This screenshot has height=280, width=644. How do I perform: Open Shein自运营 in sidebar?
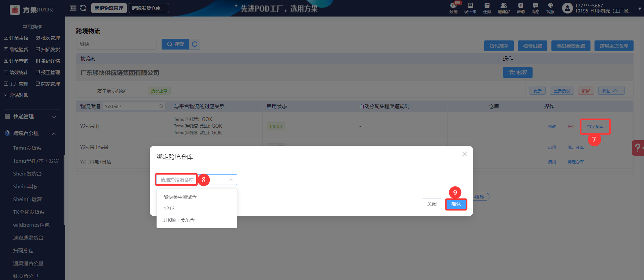pyautogui.click(x=27, y=199)
